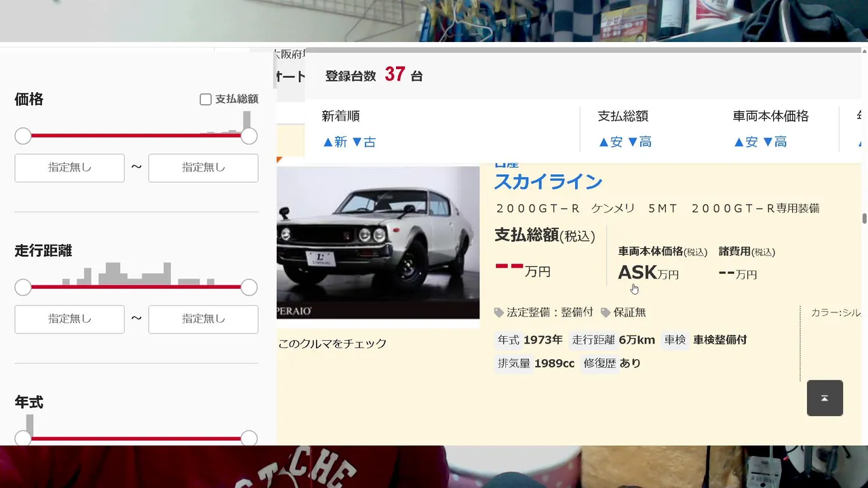Click the left handle of 価格 slider
This screenshot has height=488, width=868.
[x=23, y=136]
